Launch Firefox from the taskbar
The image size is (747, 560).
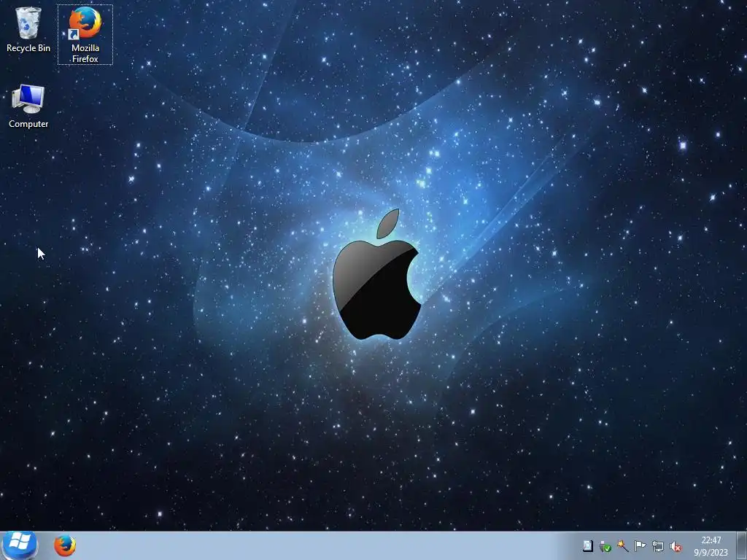coord(65,545)
